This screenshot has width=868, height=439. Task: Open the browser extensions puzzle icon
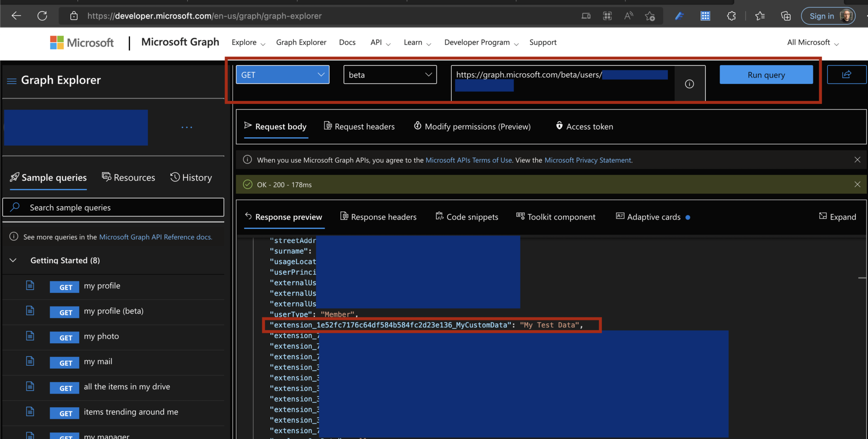[x=731, y=16]
